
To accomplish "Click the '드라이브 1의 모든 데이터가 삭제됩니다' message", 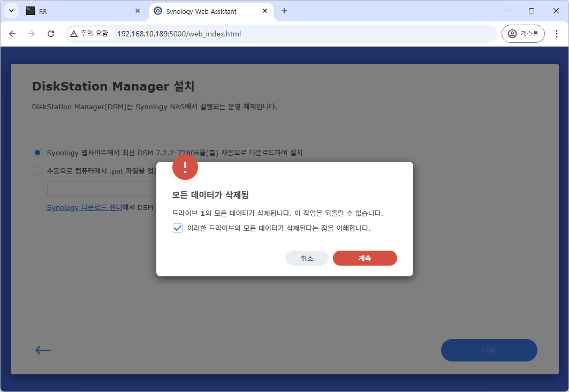I will [278, 213].
